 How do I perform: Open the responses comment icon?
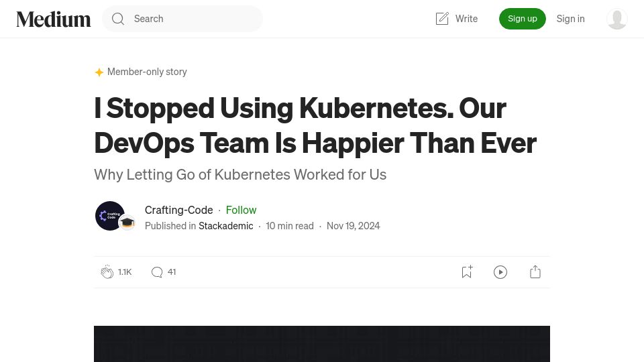(x=157, y=272)
